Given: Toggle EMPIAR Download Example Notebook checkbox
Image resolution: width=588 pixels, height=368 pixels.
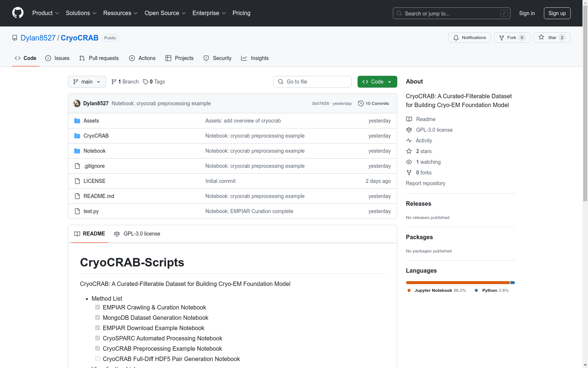Looking at the screenshot, I should (x=97, y=328).
